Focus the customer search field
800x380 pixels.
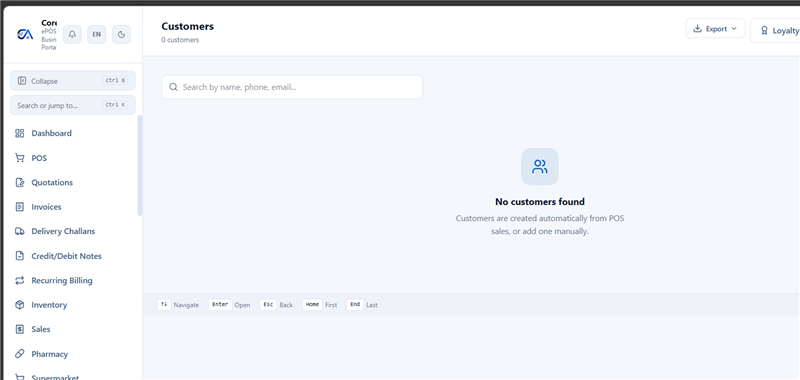point(292,87)
